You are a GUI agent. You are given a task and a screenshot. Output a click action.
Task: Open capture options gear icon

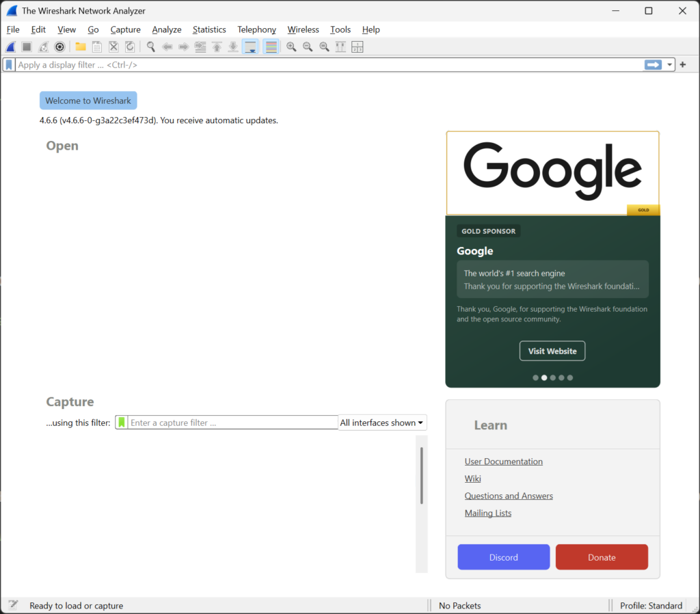pos(59,47)
